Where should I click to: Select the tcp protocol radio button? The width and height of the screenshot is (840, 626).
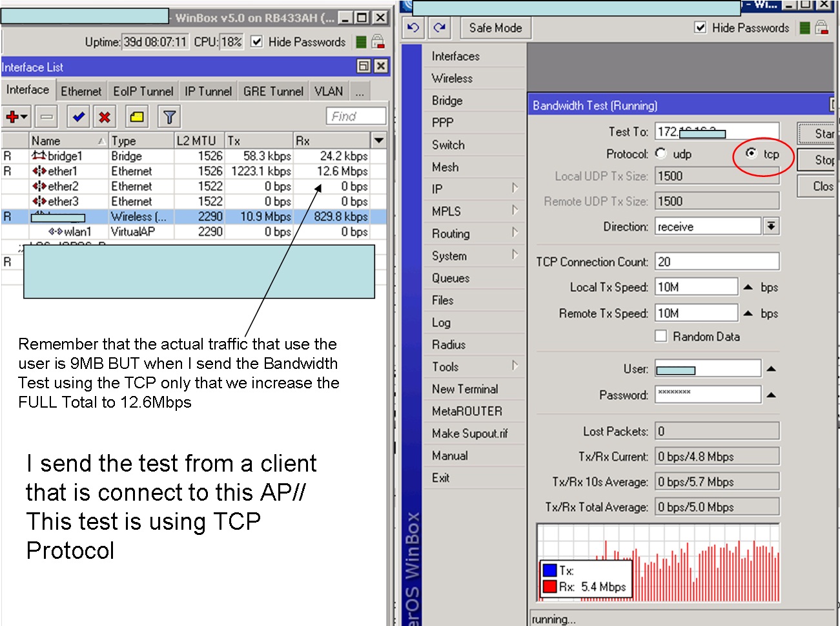click(x=751, y=153)
